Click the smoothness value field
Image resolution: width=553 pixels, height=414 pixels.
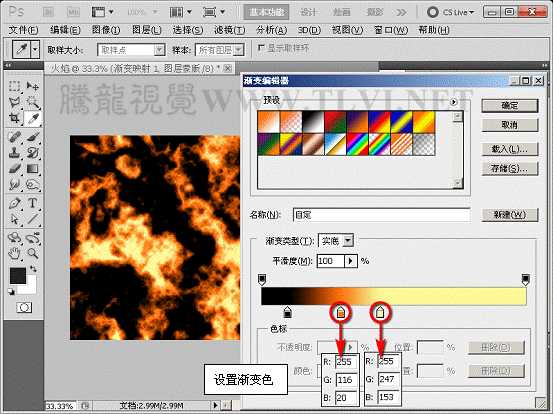click(330, 261)
